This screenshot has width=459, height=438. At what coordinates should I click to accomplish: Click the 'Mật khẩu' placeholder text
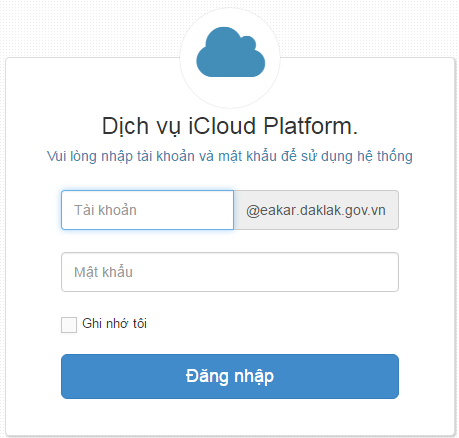click(x=103, y=272)
